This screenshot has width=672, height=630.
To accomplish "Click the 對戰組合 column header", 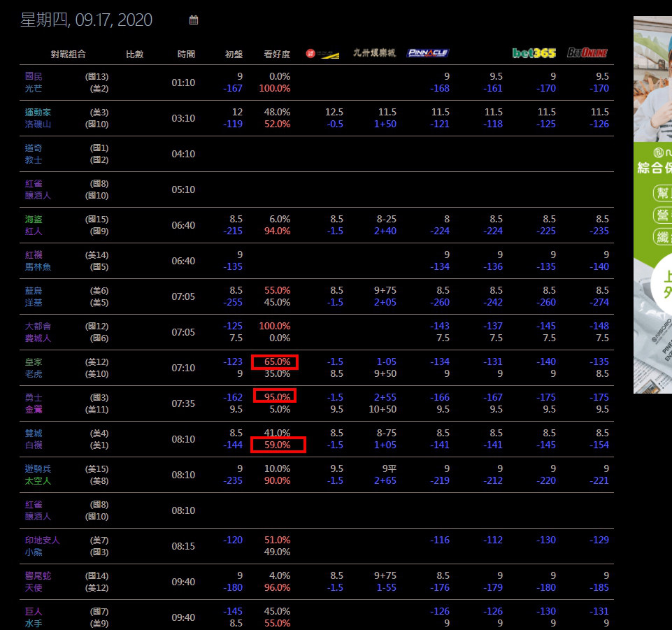I will tap(68, 54).
